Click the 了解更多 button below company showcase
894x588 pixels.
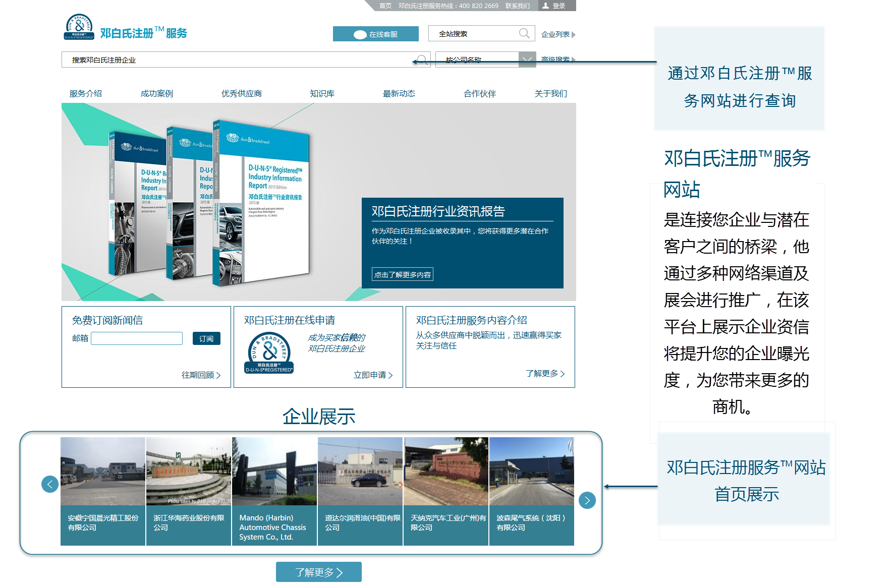[x=318, y=572]
